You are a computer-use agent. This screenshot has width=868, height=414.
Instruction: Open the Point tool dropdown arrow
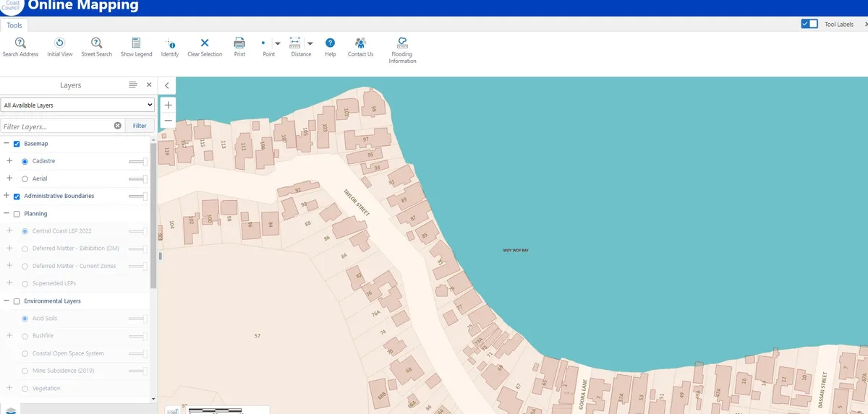click(278, 43)
